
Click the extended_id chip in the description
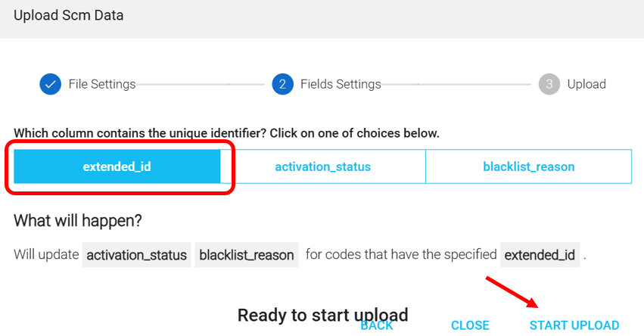pos(540,255)
